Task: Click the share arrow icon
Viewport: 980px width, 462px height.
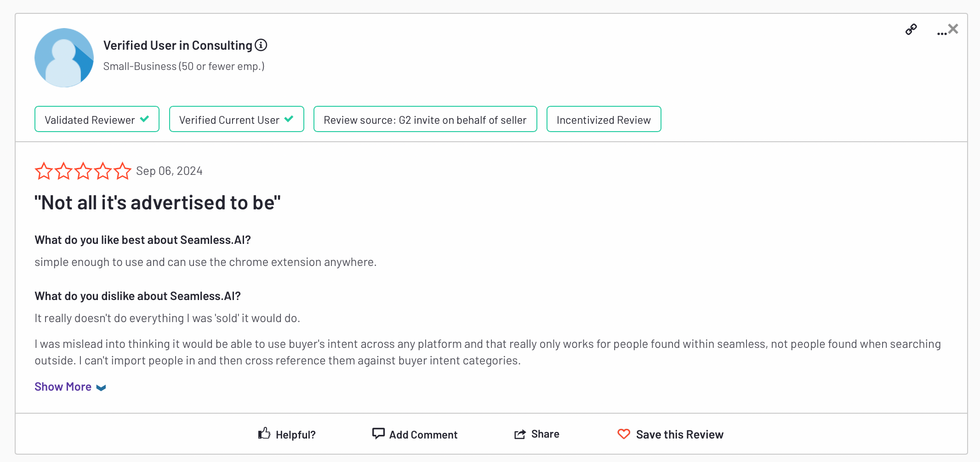Action: tap(520, 434)
